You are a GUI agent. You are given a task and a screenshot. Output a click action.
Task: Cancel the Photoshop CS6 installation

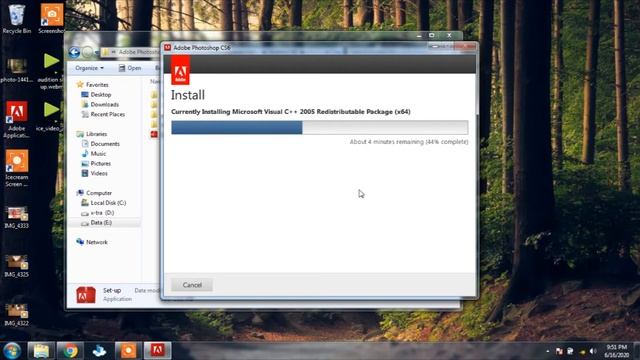pyautogui.click(x=192, y=285)
